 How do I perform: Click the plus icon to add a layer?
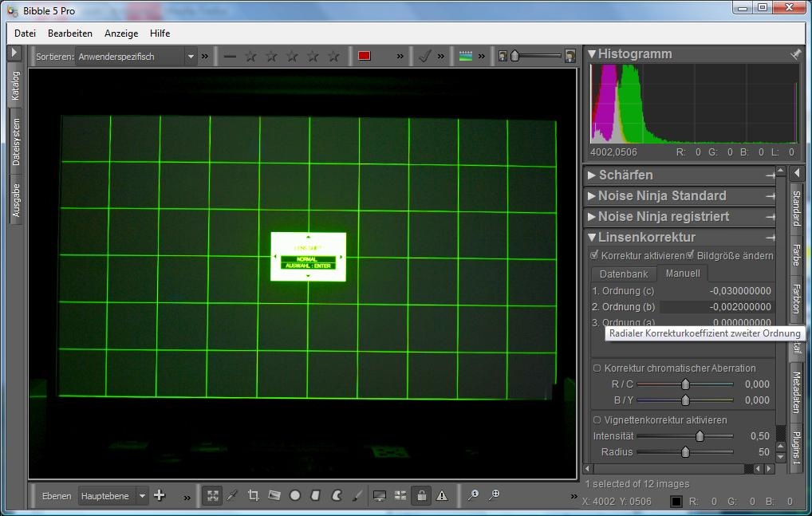[x=160, y=495]
